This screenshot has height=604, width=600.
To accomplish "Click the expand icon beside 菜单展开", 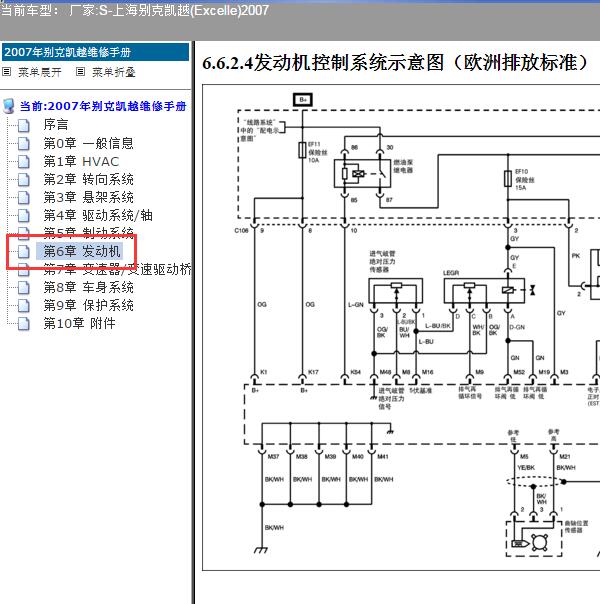I will click(x=7, y=72).
